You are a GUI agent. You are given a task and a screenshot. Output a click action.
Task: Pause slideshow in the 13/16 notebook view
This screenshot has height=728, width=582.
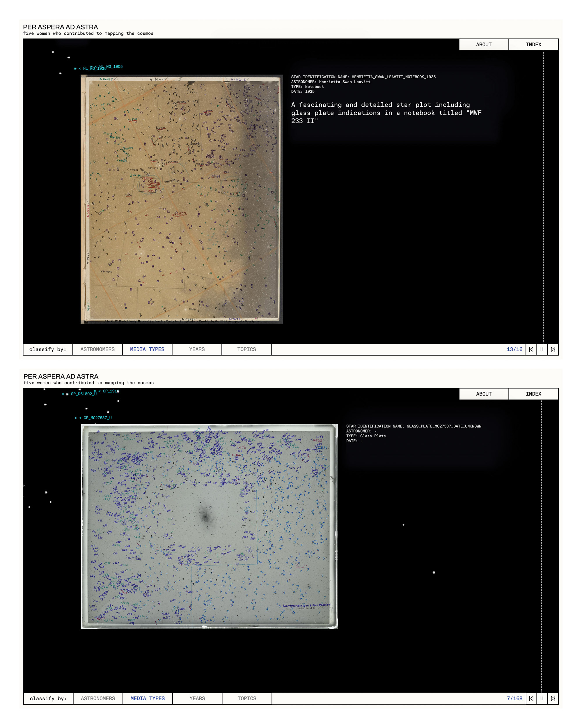[542, 349]
